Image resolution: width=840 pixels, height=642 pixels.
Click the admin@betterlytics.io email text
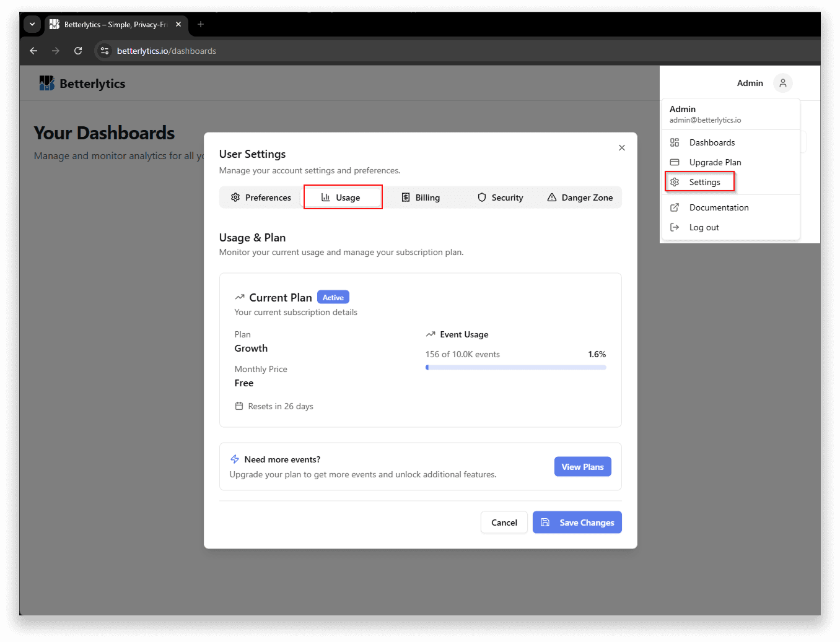click(705, 120)
